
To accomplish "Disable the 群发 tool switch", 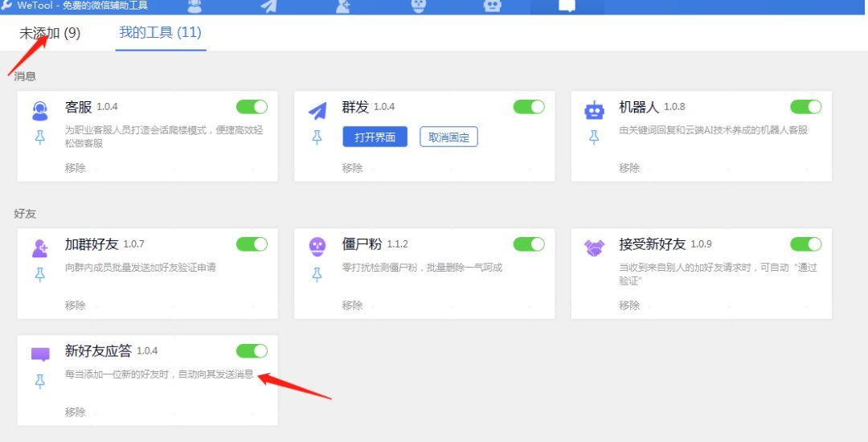I will [529, 107].
